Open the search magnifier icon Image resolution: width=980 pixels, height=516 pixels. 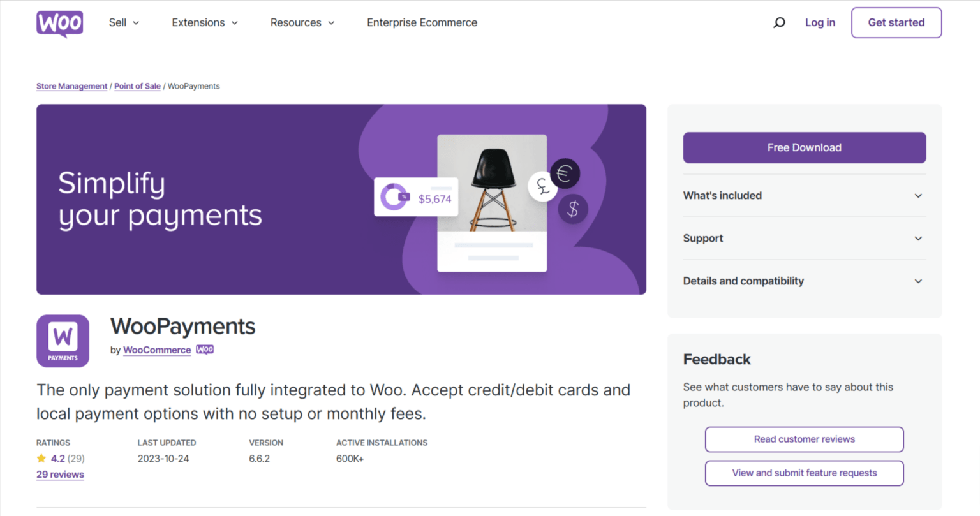point(779,23)
